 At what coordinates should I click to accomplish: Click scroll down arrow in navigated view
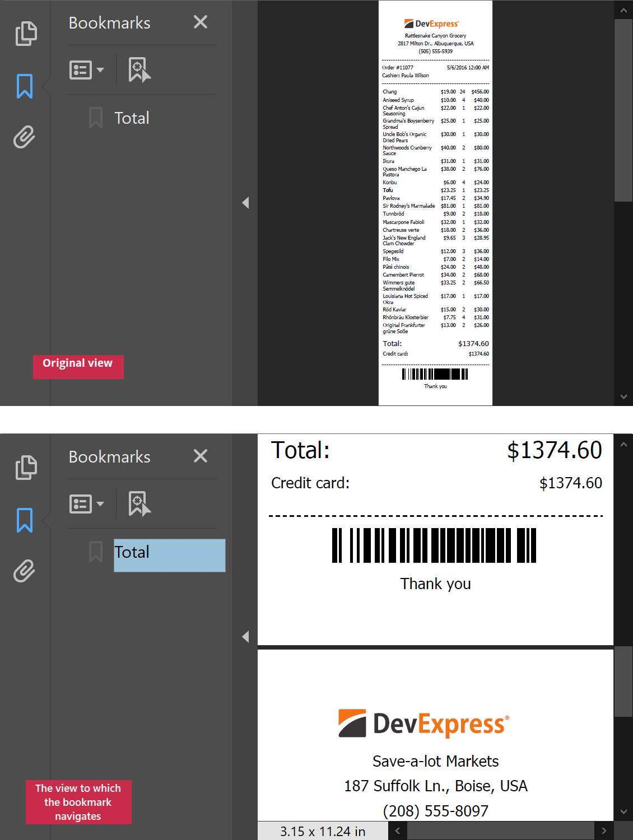[623, 811]
